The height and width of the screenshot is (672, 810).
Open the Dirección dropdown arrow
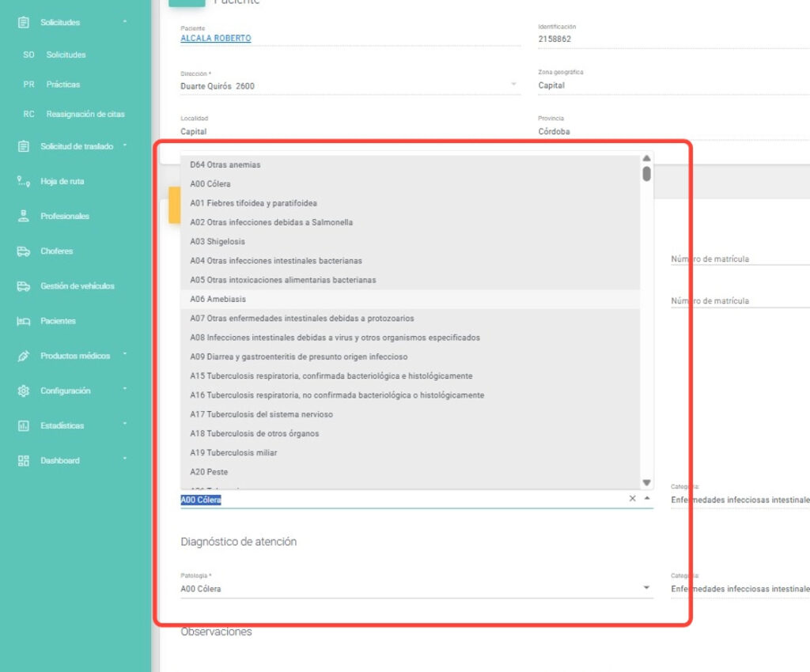click(x=513, y=84)
